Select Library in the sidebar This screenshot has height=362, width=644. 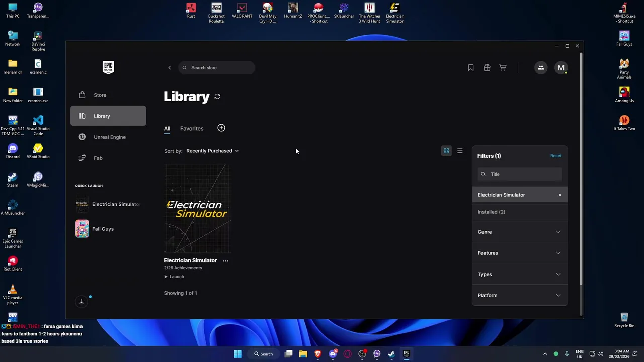(x=108, y=116)
